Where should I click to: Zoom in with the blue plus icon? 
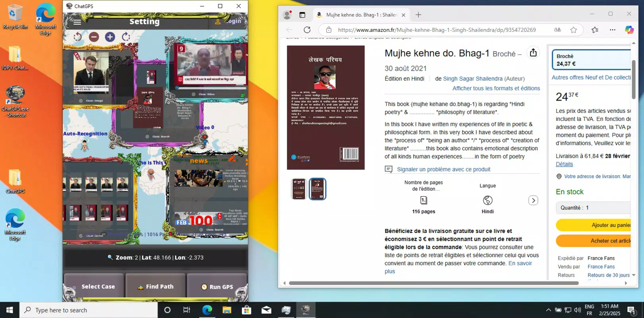(x=110, y=37)
